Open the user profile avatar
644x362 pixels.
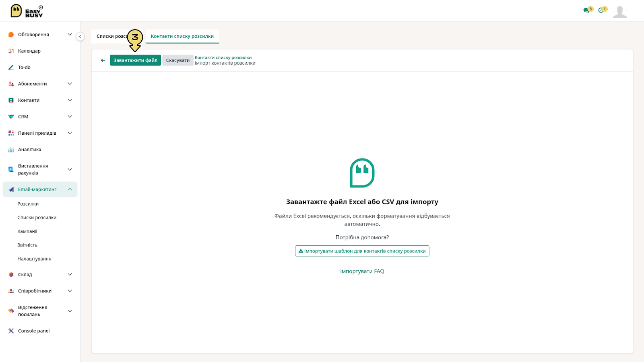[x=620, y=12]
